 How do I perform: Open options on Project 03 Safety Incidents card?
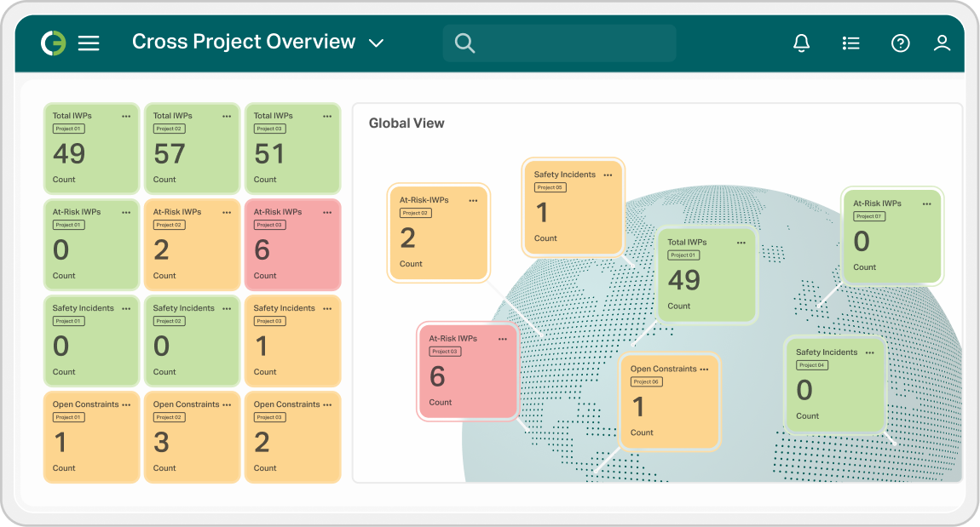(x=328, y=308)
